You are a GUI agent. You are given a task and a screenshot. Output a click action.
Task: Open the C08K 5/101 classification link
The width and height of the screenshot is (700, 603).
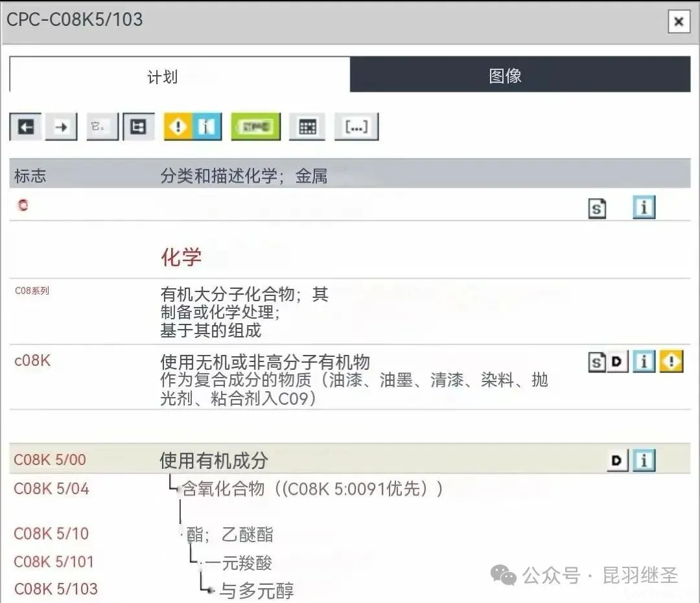click(x=54, y=562)
